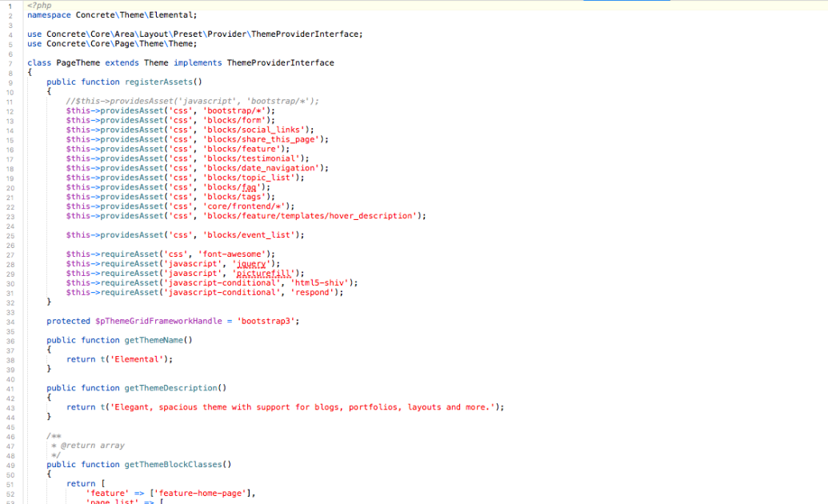Click line number 49 in the gutter

click(x=9, y=465)
